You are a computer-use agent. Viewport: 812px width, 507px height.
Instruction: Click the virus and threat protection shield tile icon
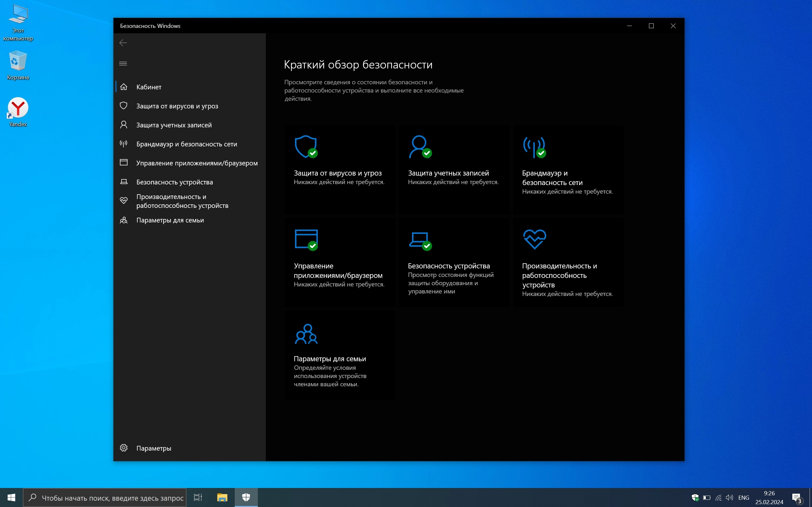pyautogui.click(x=306, y=146)
